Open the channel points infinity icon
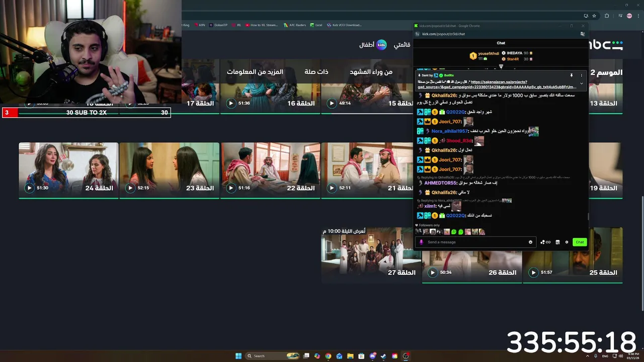The height and width of the screenshot is (362, 644). (x=545, y=242)
